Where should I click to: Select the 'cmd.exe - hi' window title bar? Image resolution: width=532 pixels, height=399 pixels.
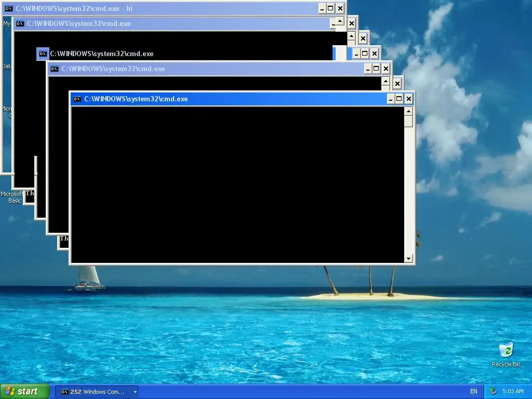click(174, 8)
